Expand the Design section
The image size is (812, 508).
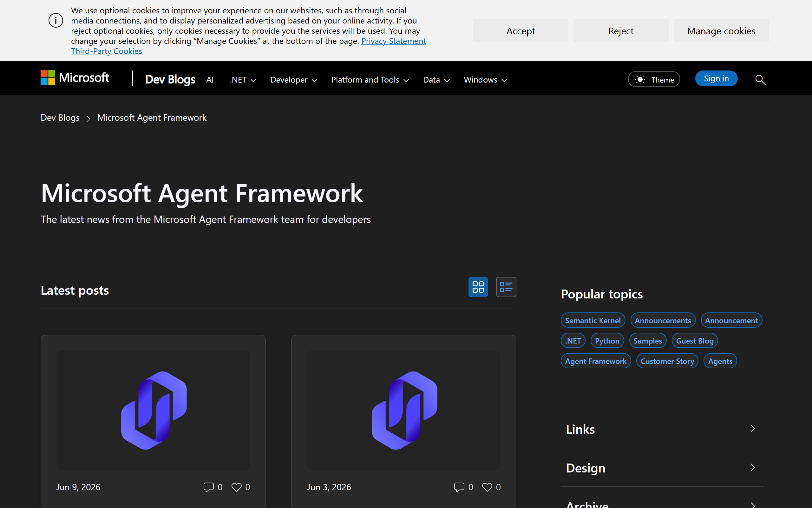(662, 468)
